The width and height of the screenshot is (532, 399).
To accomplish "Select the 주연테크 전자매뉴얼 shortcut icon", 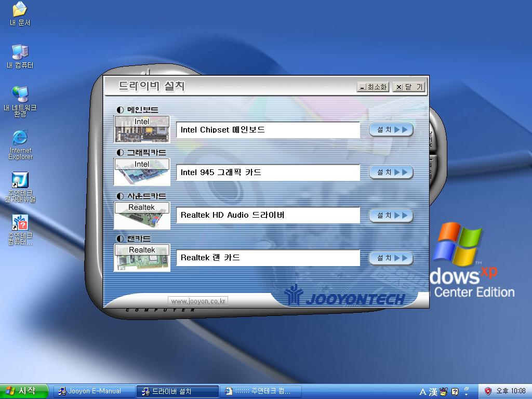I will [x=20, y=187].
